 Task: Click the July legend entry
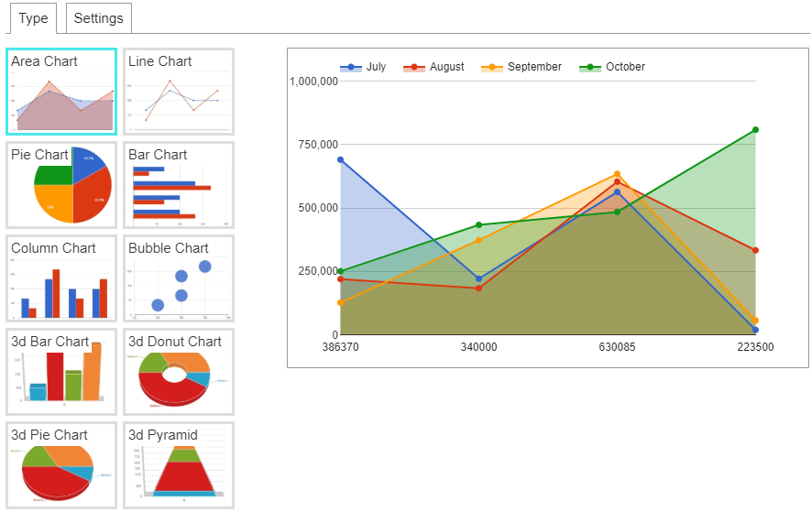click(363, 67)
